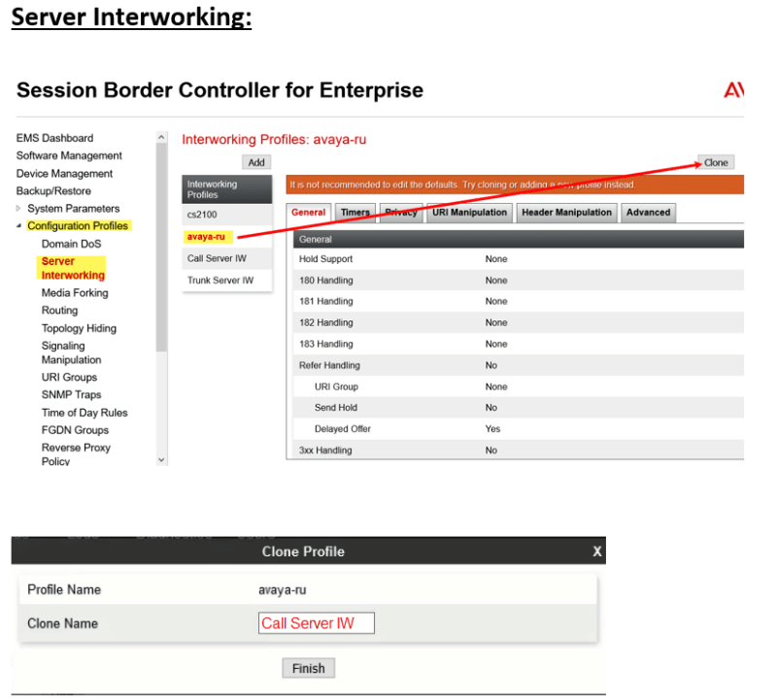Open SNMP Traps page
The width and height of the screenshot is (777, 700).
tap(71, 395)
